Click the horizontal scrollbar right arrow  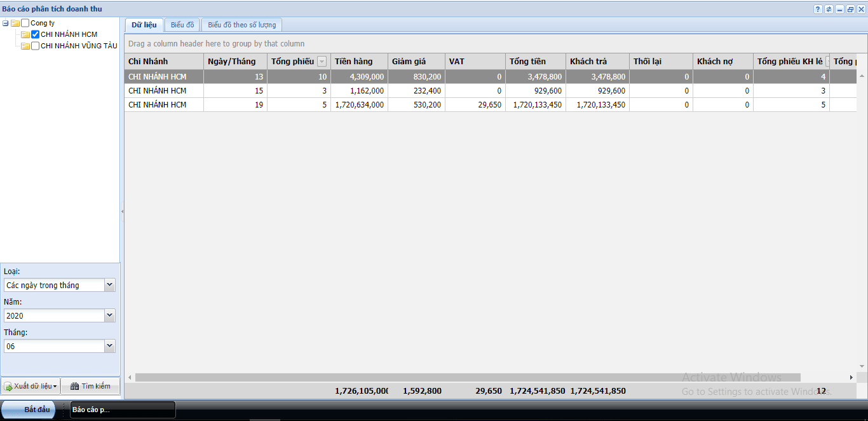point(851,378)
